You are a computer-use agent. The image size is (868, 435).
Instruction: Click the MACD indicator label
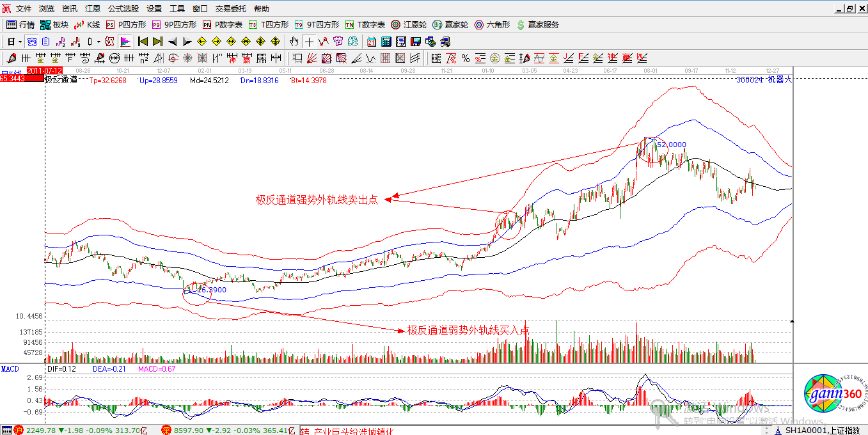(10, 369)
